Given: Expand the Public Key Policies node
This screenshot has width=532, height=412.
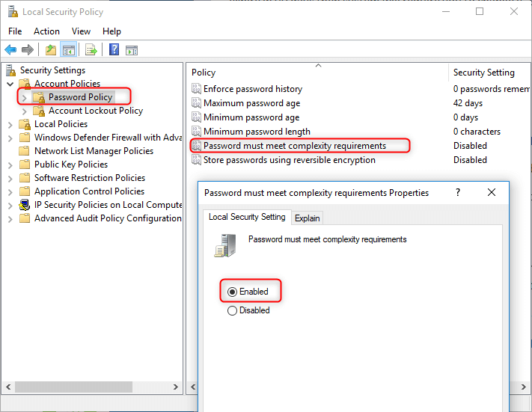Looking at the screenshot, I should click(10, 165).
